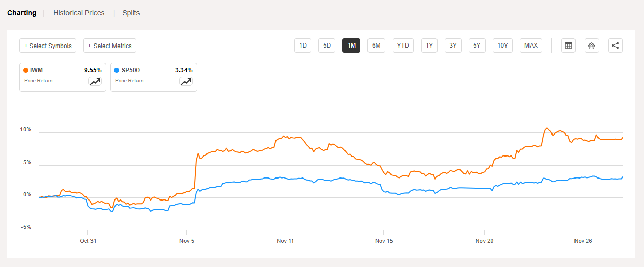Click the SP500 trend arrow icon
The height and width of the screenshot is (267, 644).
pyautogui.click(x=186, y=81)
